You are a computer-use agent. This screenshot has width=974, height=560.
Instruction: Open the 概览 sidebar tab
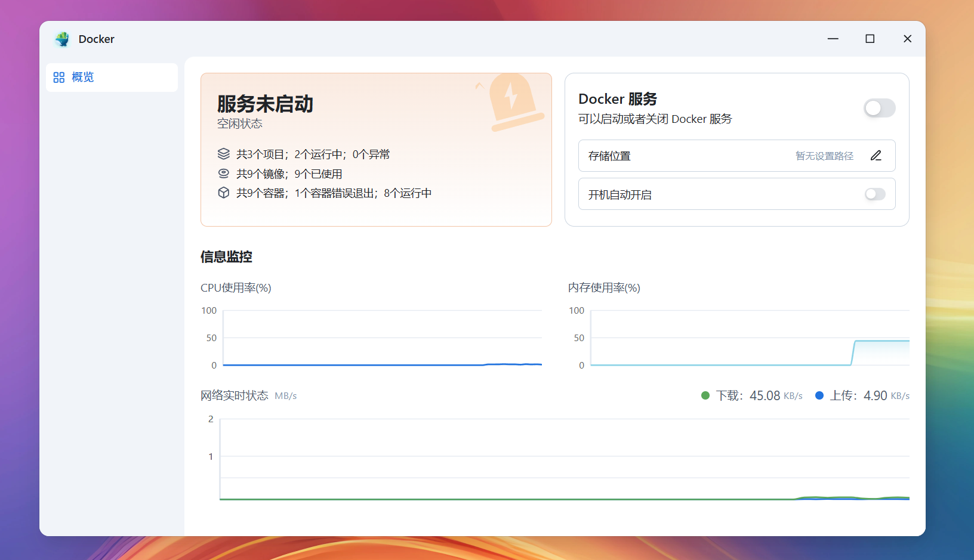[112, 78]
